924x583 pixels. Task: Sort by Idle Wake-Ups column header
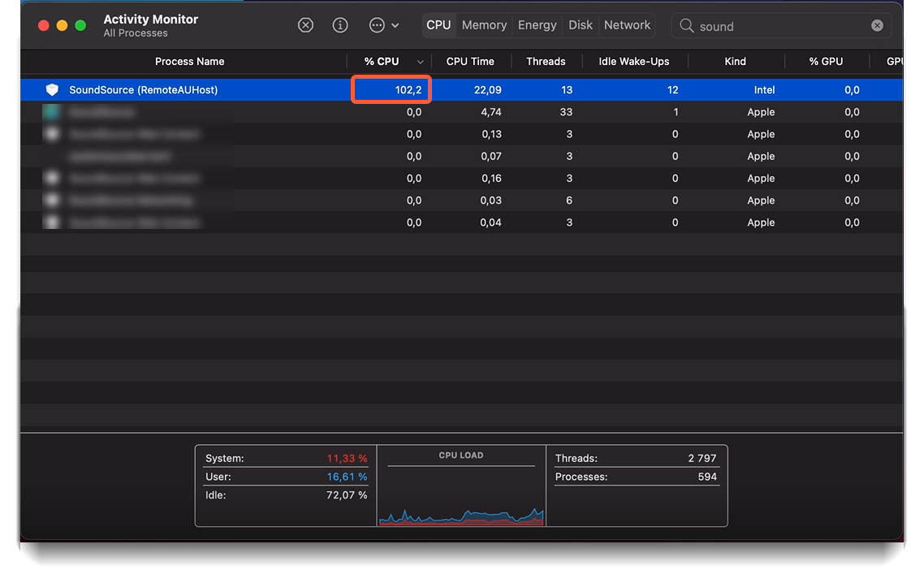(x=634, y=62)
